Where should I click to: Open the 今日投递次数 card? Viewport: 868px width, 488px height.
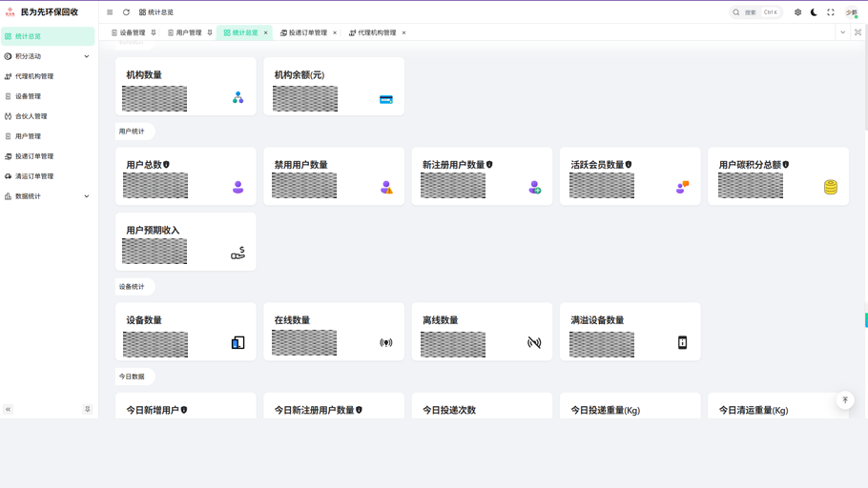coord(482,406)
